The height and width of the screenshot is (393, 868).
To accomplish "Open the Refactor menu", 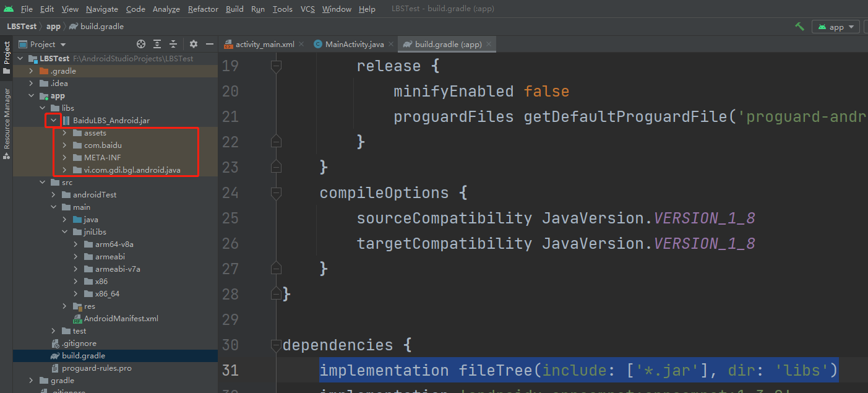I will click(x=203, y=9).
